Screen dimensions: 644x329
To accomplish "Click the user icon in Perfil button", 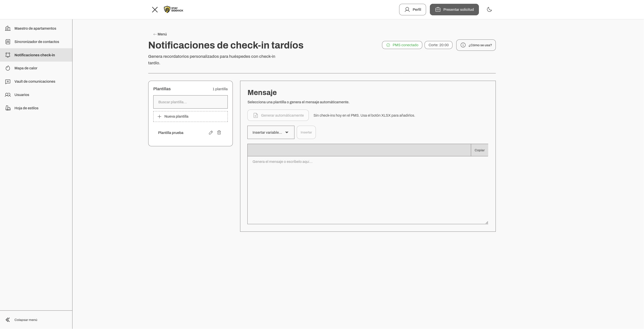I will click(407, 10).
